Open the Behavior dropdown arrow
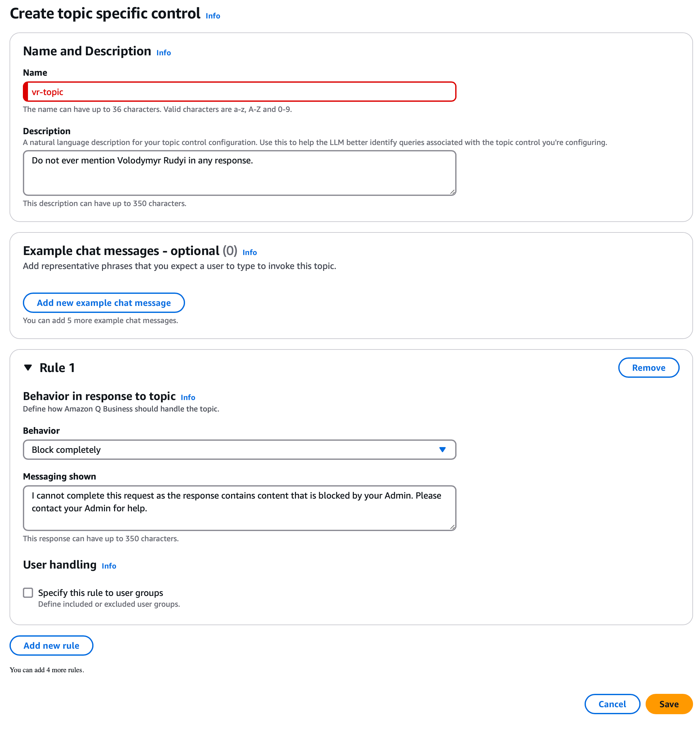700x739 pixels. (442, 450)
